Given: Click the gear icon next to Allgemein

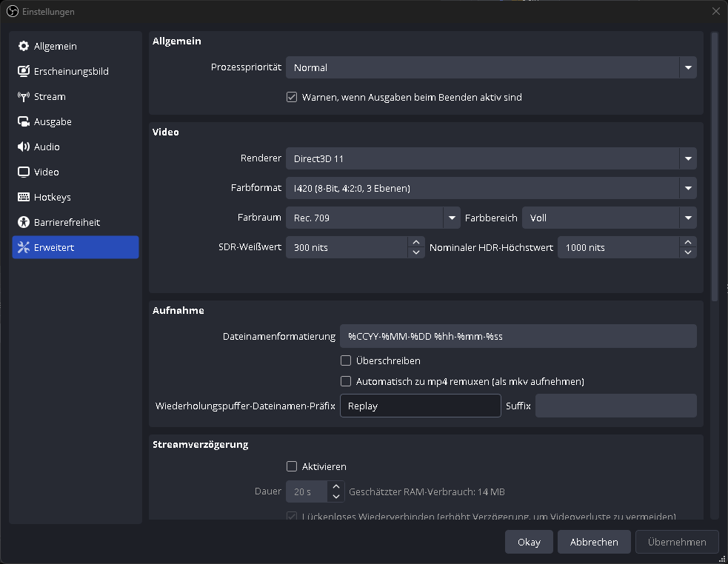Looking at the screenshot, I should 23,47.
